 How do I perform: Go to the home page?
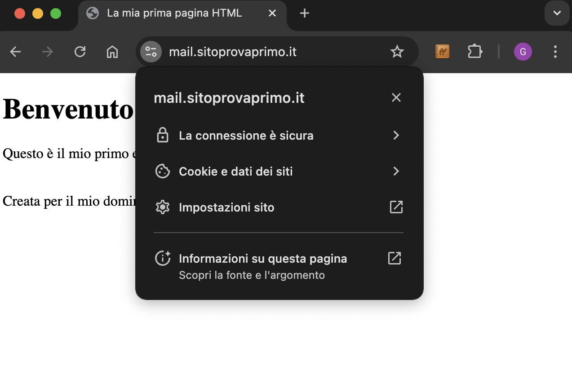click(112, 52)
